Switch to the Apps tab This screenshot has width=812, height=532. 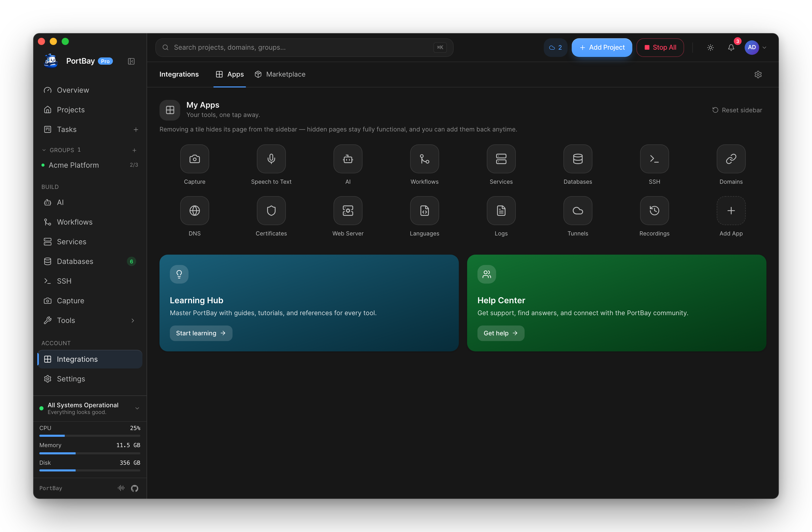[x=230, y=74]
